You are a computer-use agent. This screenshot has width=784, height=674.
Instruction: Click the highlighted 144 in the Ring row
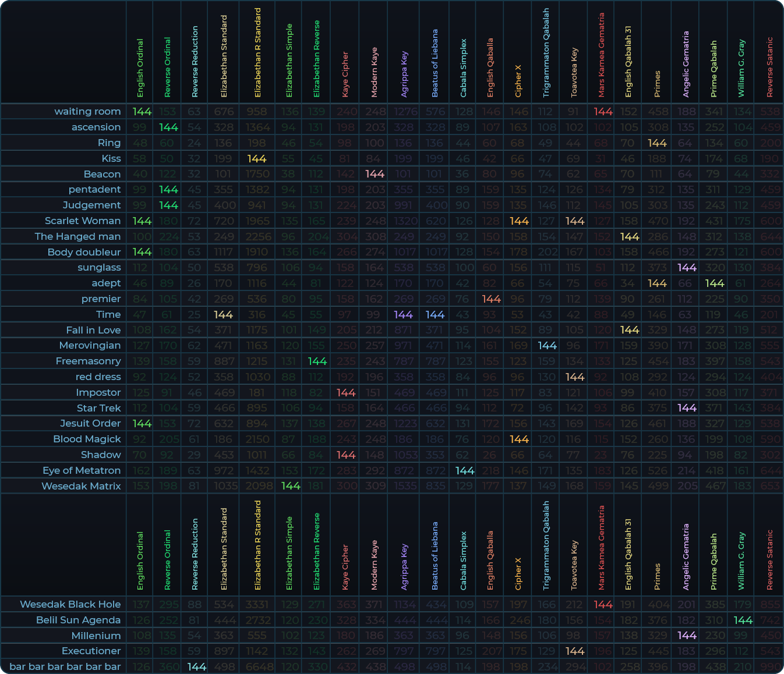click(657, 143)
